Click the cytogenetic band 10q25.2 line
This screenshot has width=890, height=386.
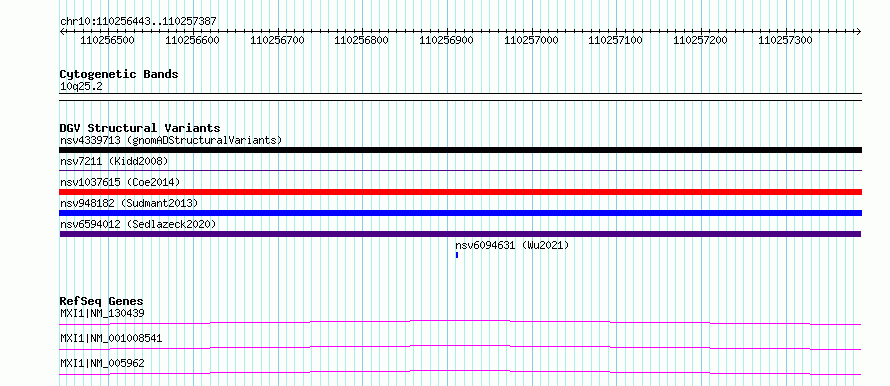point(460,96)
